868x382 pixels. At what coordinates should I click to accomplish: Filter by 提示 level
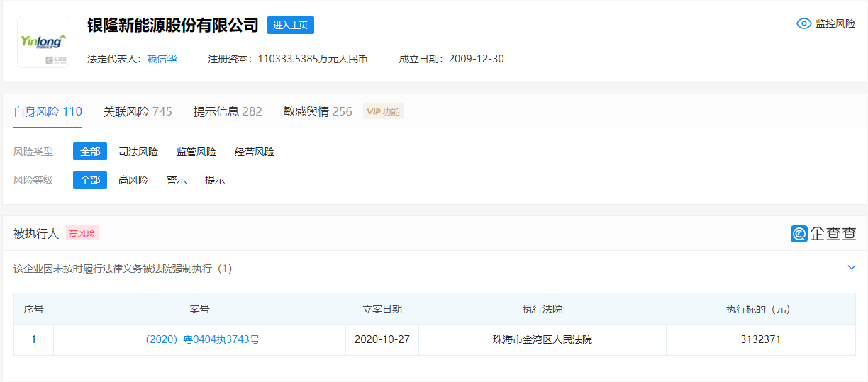pyautogui.click(x=215, y=180)
